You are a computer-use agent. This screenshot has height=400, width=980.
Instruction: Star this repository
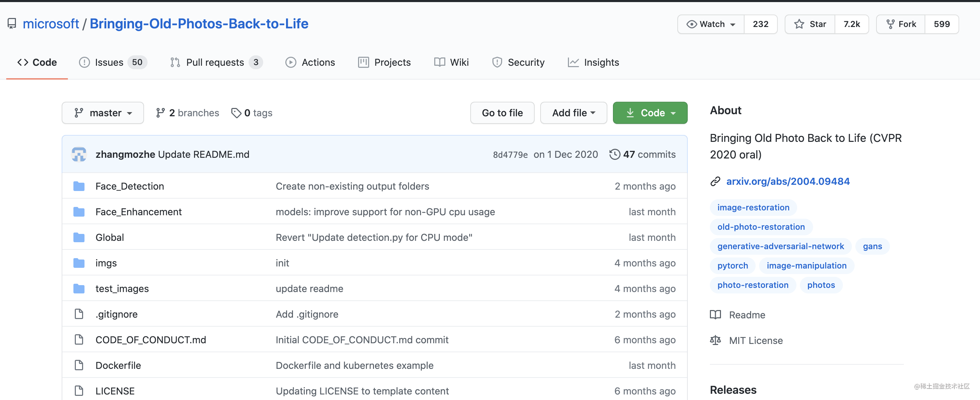point(810,24)
